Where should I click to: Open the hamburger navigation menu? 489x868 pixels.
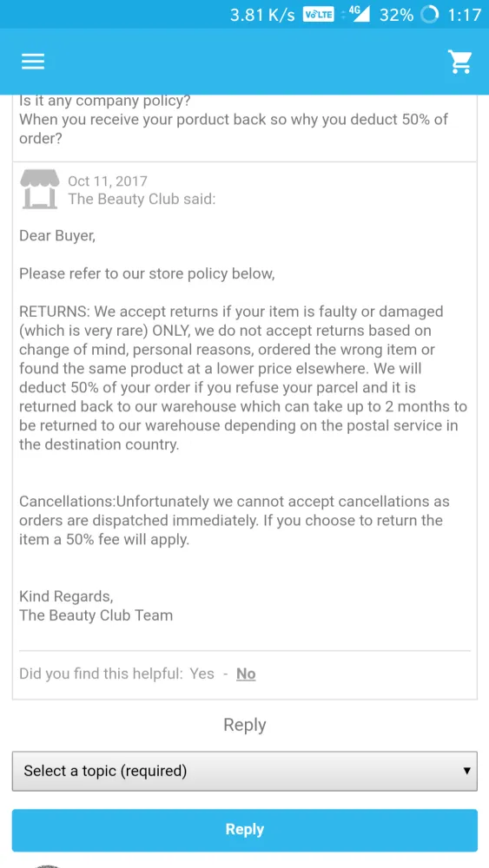33,62
